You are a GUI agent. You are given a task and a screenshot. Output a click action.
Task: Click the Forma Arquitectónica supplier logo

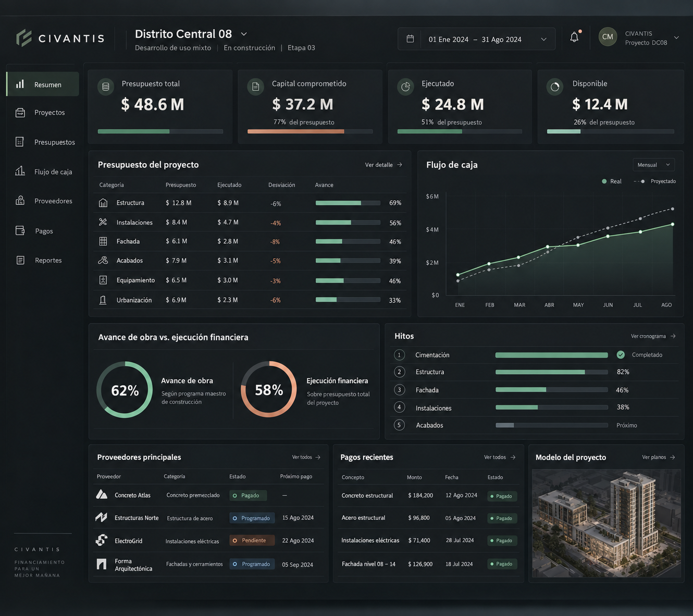(x=102, y=564)
